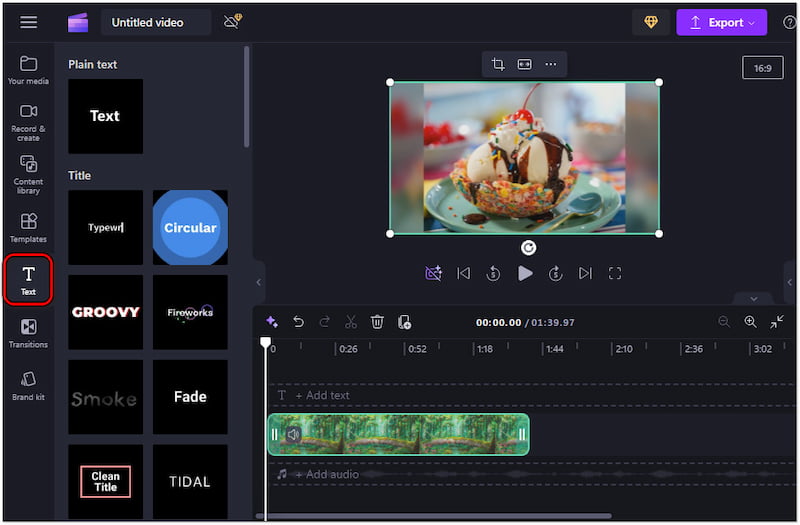Collapse the timeline using the down chevron
Screen dimensions: 800x525
[753, 298]
